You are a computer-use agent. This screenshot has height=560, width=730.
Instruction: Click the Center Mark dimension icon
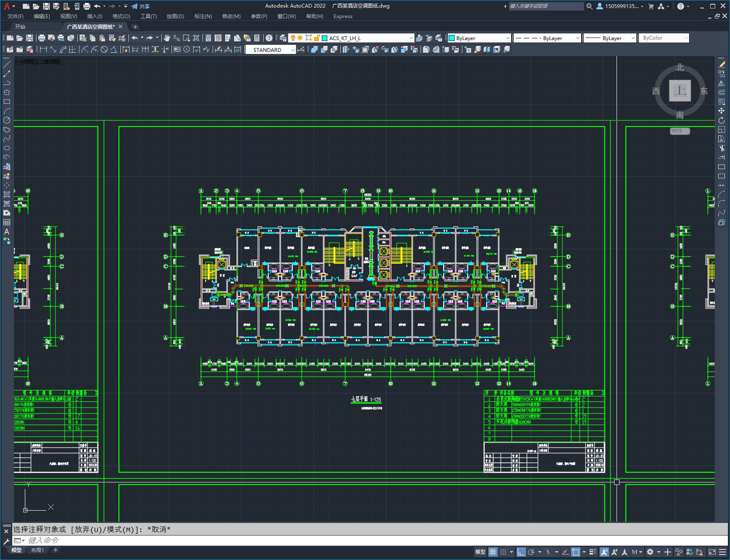186,50
